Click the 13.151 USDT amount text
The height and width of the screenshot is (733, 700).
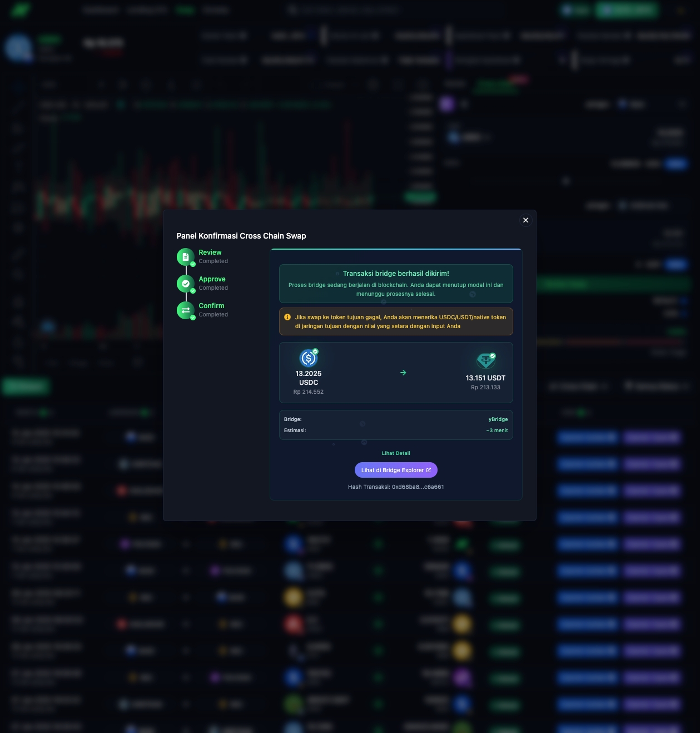485,378
